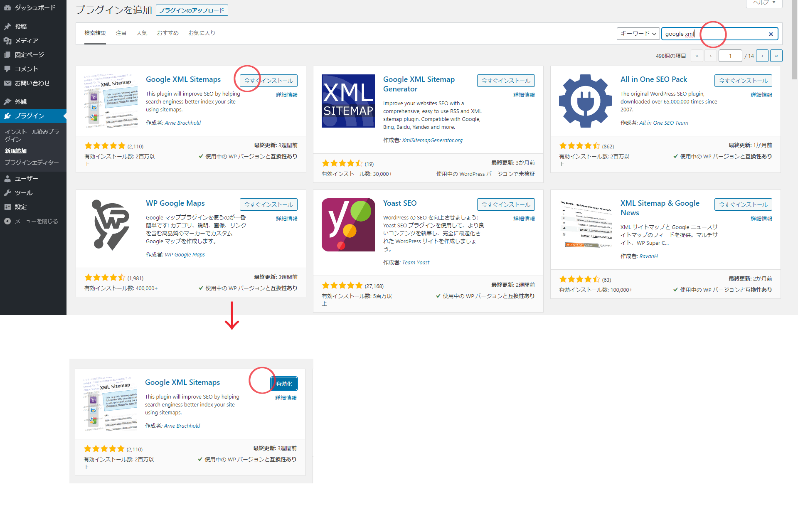
Task: Click the Appearance (外観) brush icon
Action: tap(7, 102)
